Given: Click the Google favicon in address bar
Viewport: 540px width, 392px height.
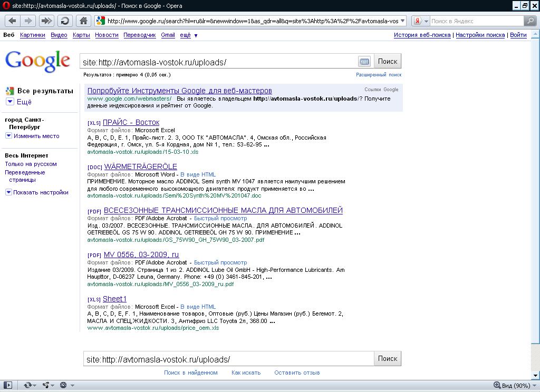Looking at the screenshot, I should 101,21.
